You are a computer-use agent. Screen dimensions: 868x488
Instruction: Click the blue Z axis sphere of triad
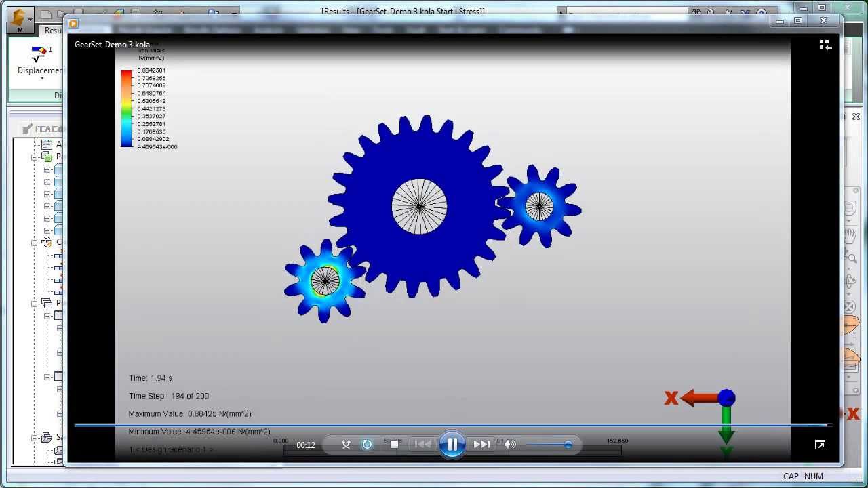pos(726,398)
